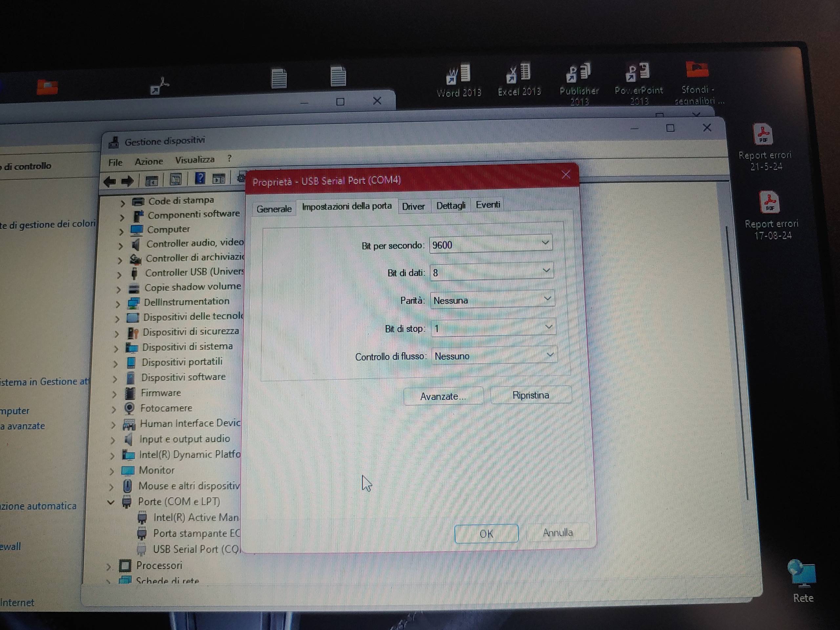Click the Dispositivi di sicurezza key icon
840x630 pixels.
[133, 333]
